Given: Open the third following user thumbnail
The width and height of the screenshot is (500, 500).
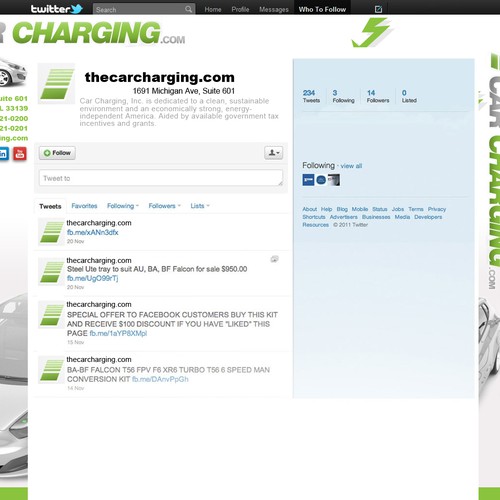Looking at the screenshot, I should 334,180.
